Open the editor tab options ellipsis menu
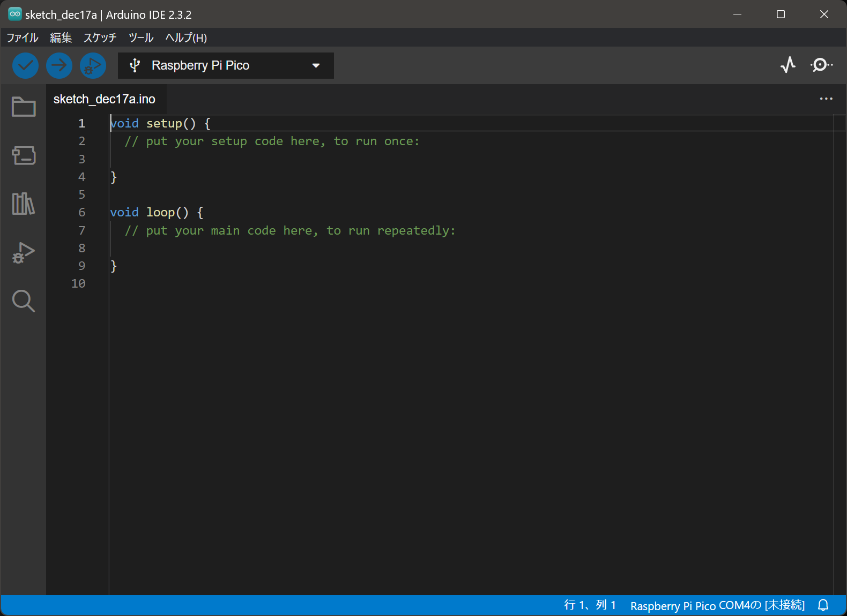Screen dimensions: 847x616 [x=826, y=99]
